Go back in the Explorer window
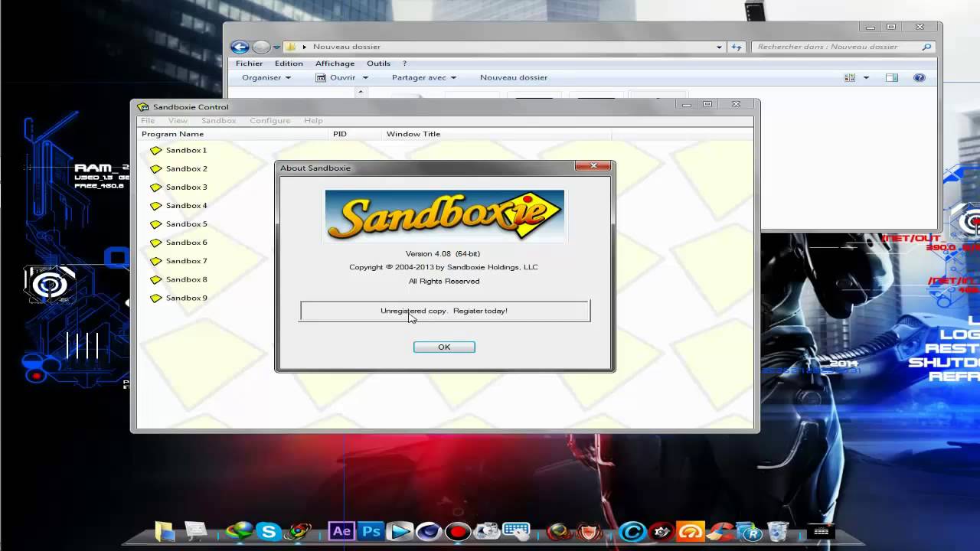The image size is (980, 551). coord(240,47)
